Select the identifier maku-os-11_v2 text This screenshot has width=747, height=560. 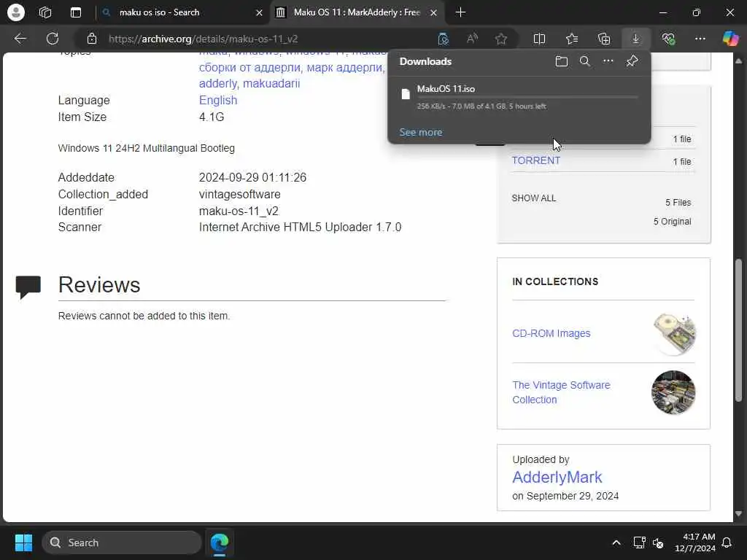click(239, 211)
